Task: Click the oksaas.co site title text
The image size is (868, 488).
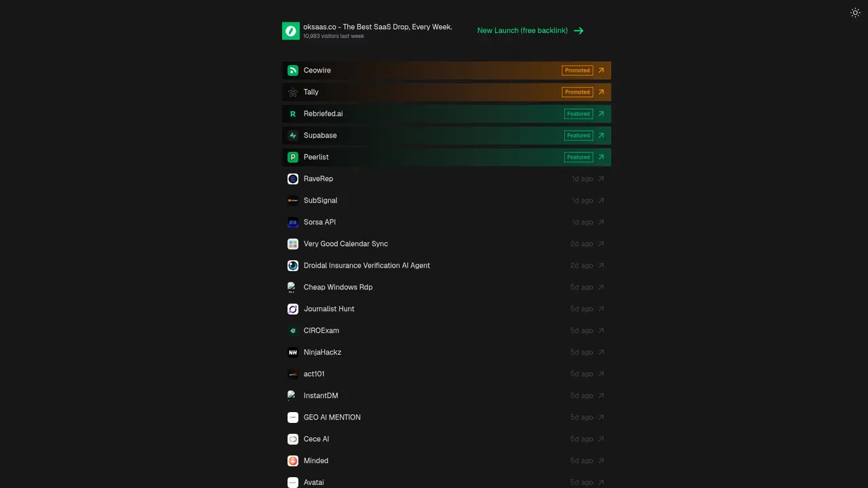Action: (378, 27)
